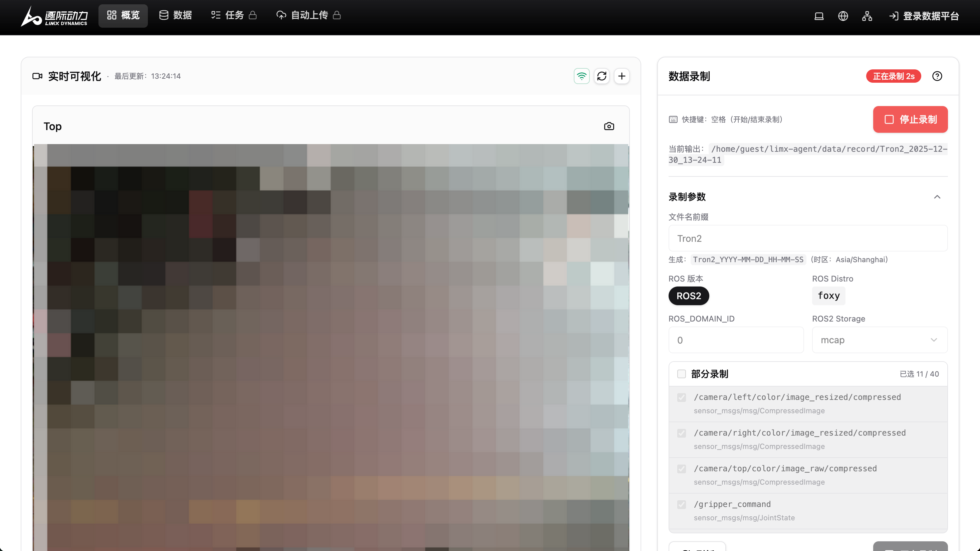Click the 正在录制 recording status badge

click(893, 76)
